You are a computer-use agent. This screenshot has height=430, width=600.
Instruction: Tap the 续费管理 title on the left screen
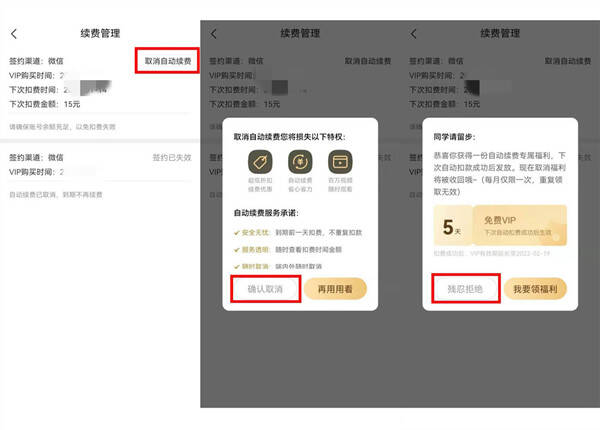[x=100, y=33]
